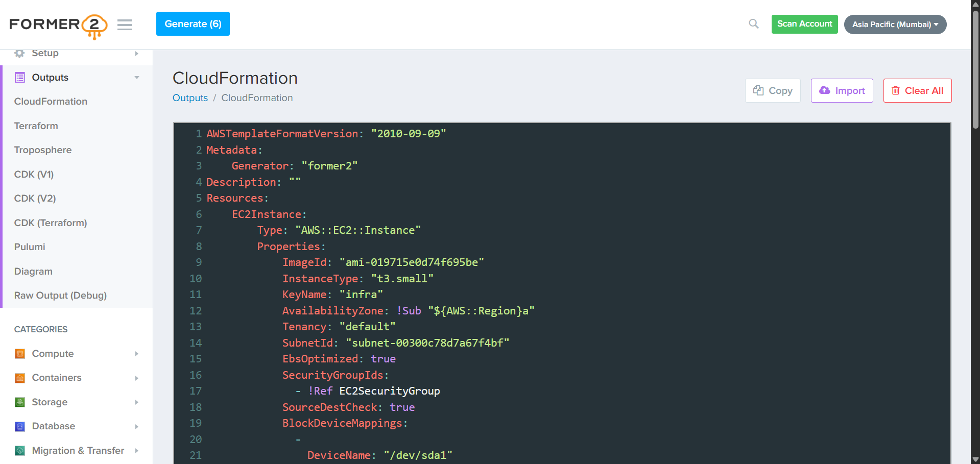Click the Compute category icon
The width and height of the screenshot is (980, 464).
tap(19, 353)
